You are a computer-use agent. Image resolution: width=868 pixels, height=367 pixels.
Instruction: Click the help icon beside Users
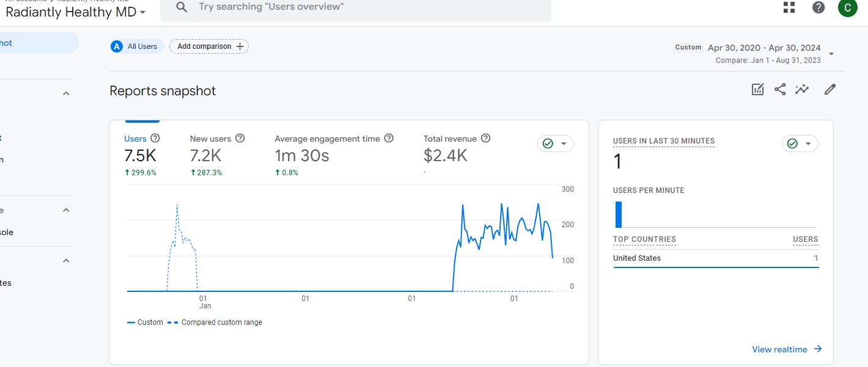coord(155,139)
